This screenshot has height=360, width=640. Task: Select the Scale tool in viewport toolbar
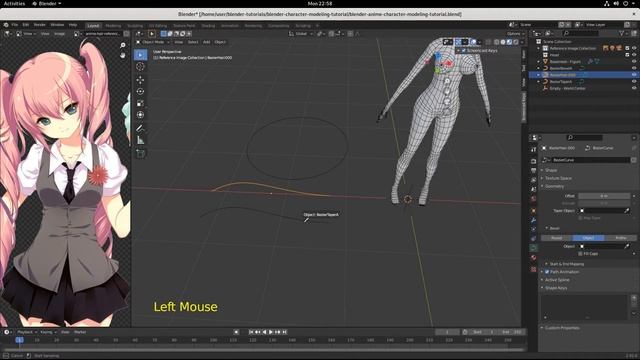pos(140,103)
